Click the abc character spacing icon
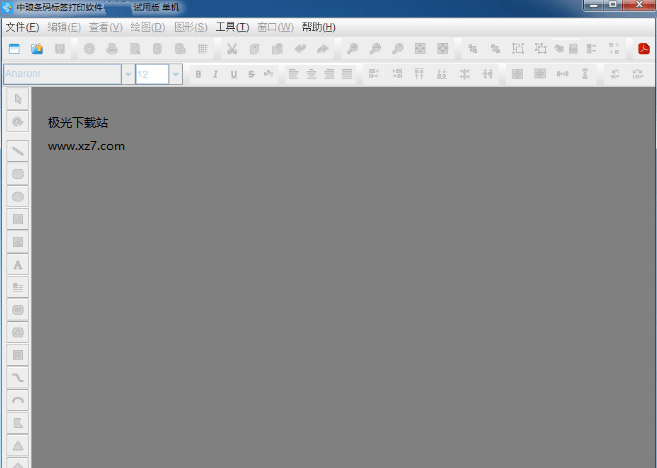The width and height of the screenshot is (657, 468). [x=269, y=74]
